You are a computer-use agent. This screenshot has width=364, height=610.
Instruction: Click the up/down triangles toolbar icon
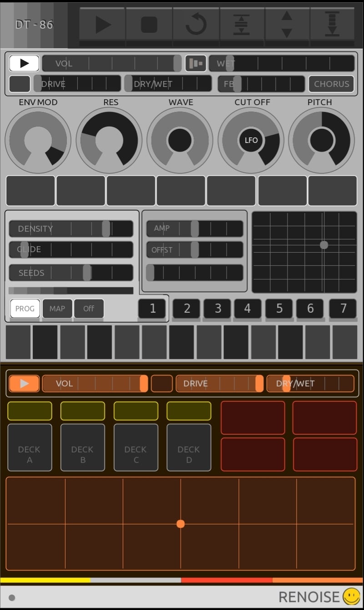[x=287, y=24]
